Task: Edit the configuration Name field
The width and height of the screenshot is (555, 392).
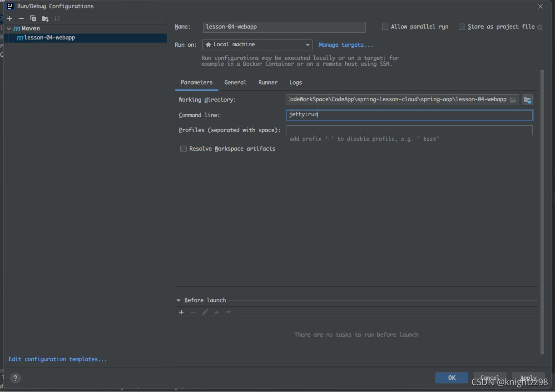Action: tap(284, 27)
